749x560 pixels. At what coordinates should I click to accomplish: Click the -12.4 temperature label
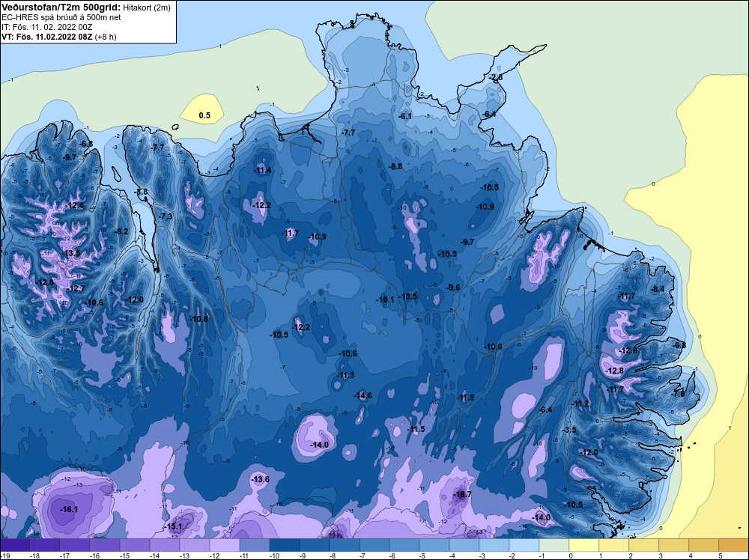[75, 206]
